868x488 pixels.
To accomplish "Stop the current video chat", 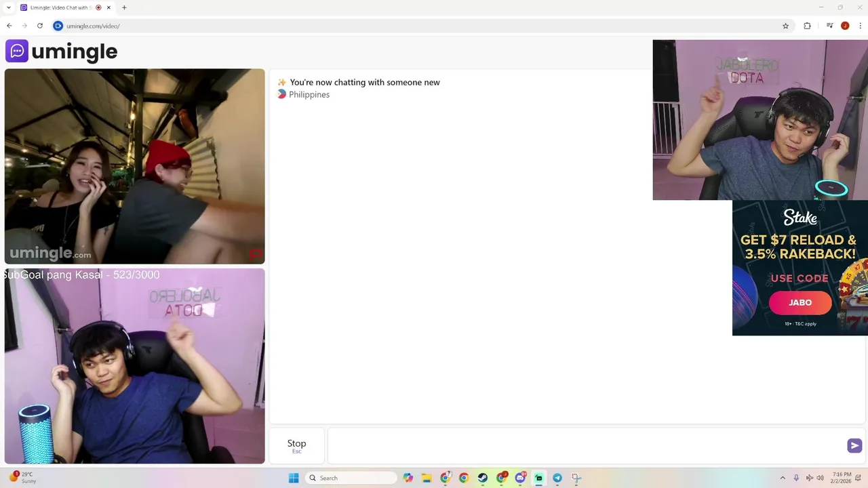I will [296, 445].
